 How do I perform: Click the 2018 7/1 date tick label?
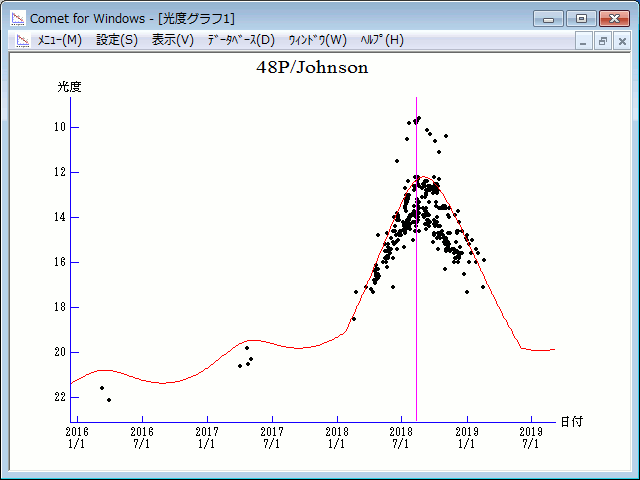[401, 437]
